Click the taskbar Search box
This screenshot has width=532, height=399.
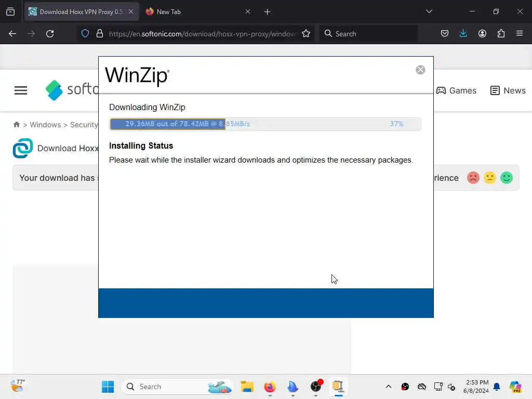pyautogui.click(x=178, y=387)
